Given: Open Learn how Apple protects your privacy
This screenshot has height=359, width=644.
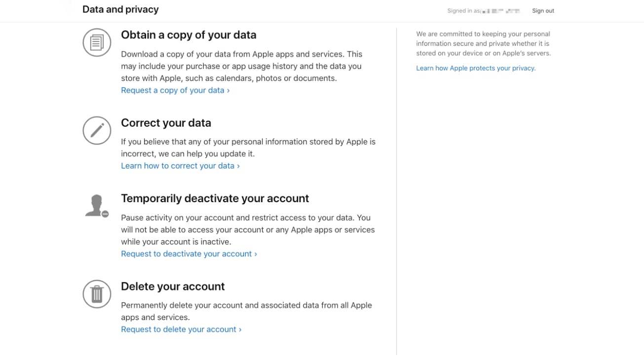Looking at the screenshot, I should 475,68.
